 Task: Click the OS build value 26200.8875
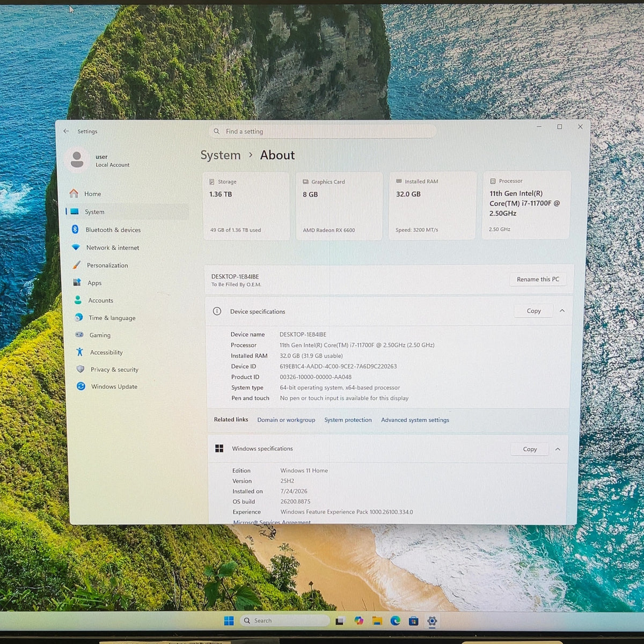[295, 502]
